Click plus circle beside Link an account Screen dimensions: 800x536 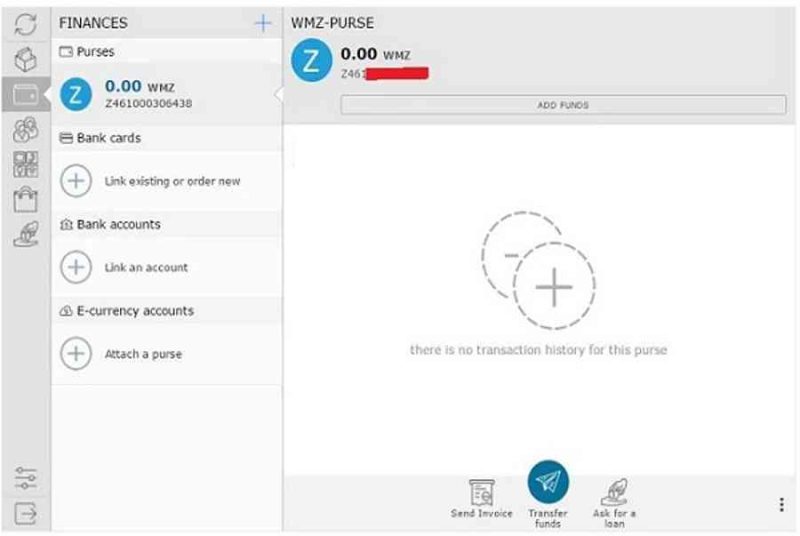(76, 267)
